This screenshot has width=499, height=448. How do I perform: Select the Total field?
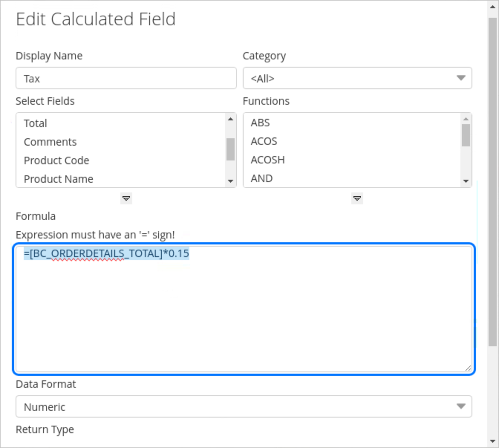click(x=36, y=123)
